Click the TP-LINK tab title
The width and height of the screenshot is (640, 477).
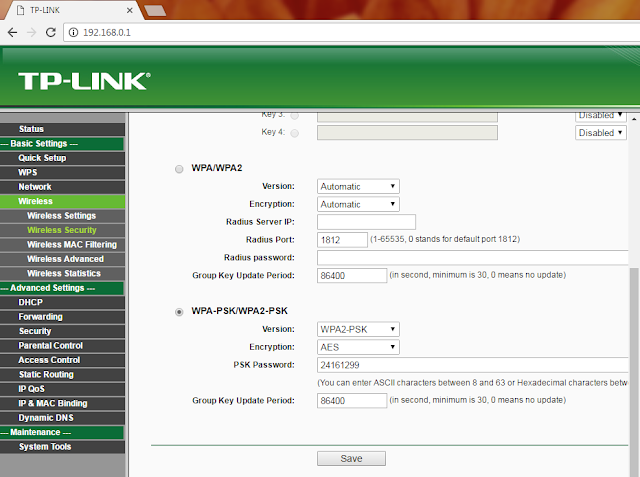point(45,10)
